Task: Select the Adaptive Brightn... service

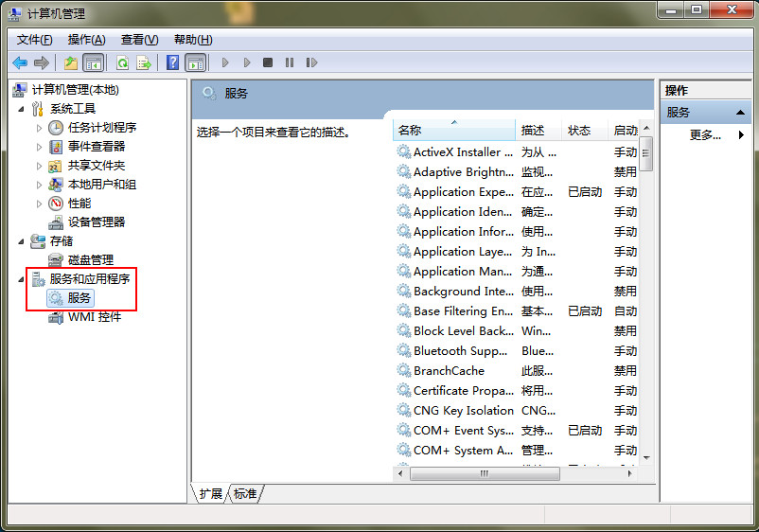Action: click(516, 172)
